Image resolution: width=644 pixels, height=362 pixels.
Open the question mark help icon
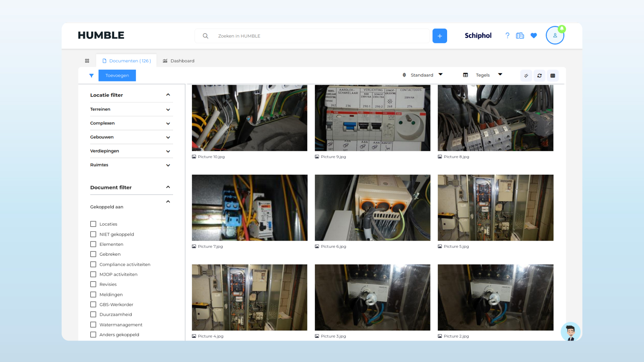coord(507,36)
